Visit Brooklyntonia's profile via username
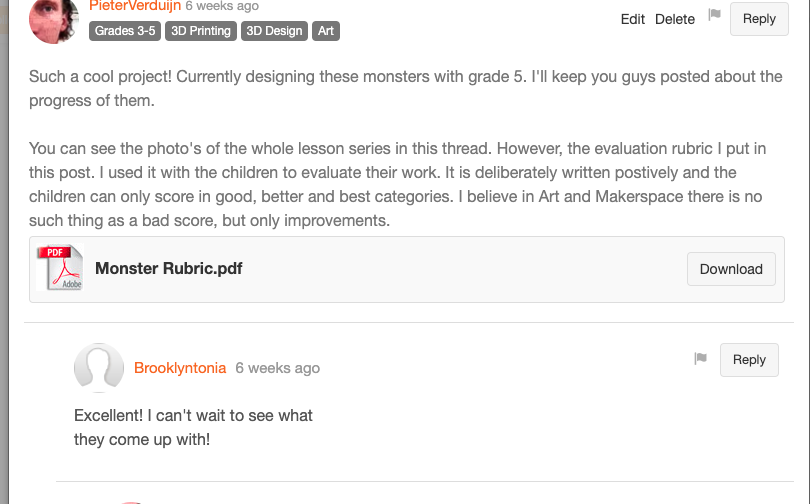Viewport: 810px width, 504px height. pos(180,368)
